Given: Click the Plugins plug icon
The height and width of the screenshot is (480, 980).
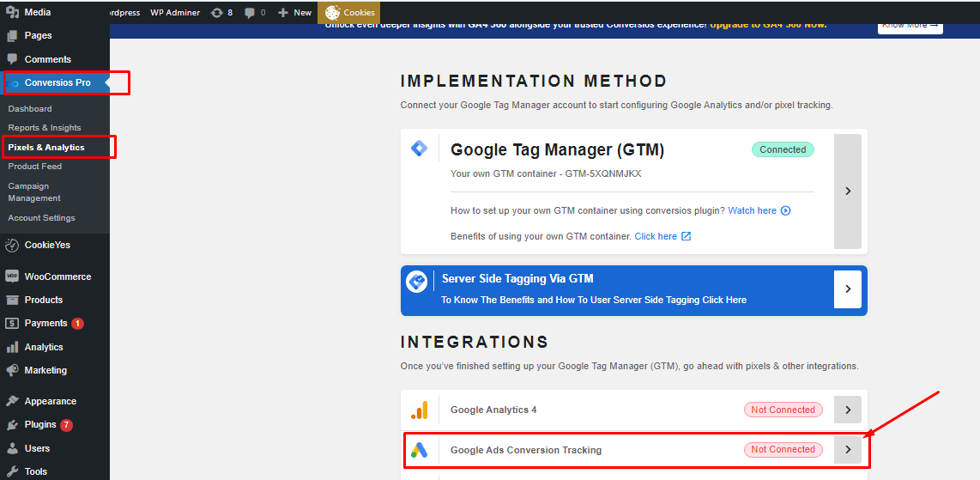Looking at the screenshot, I should pyautogui.click(x=12, y=425).
